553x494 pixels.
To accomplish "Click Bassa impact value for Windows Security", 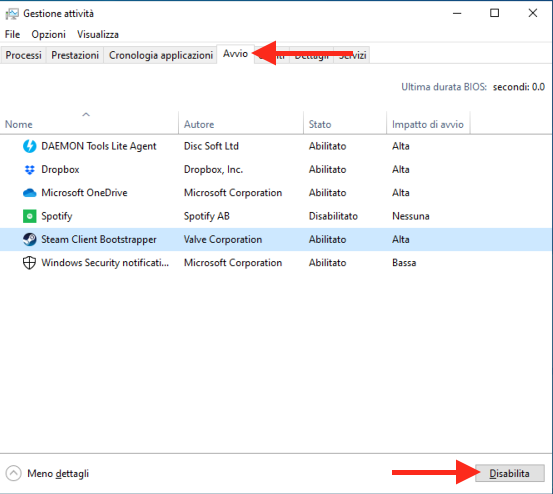I will tap(404, 263).
